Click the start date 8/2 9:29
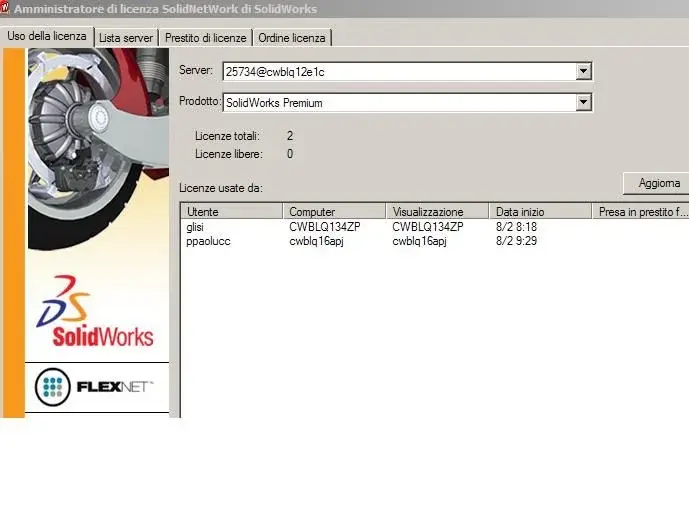Image resolution: width=689 pixels, height=512 pixels. pos(516,241)
